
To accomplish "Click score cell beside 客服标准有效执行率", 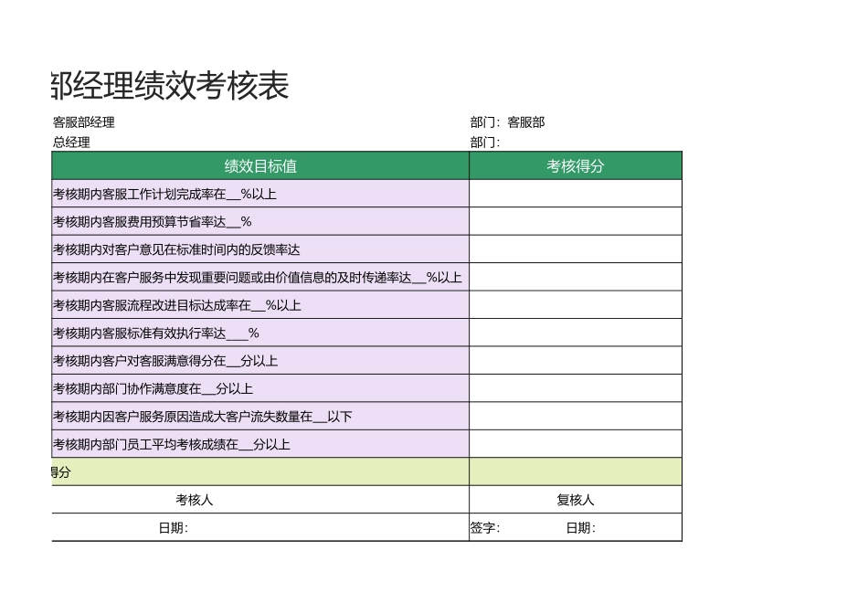I will (x=574, y=333).
